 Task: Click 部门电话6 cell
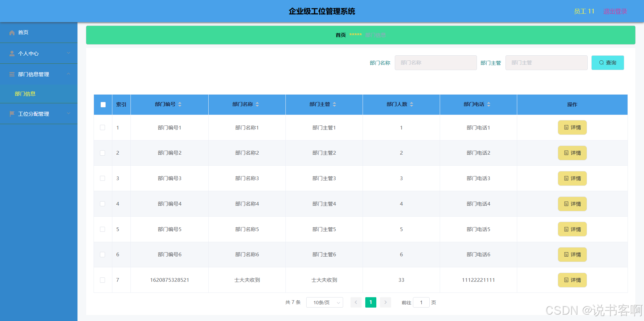(478, 255)
